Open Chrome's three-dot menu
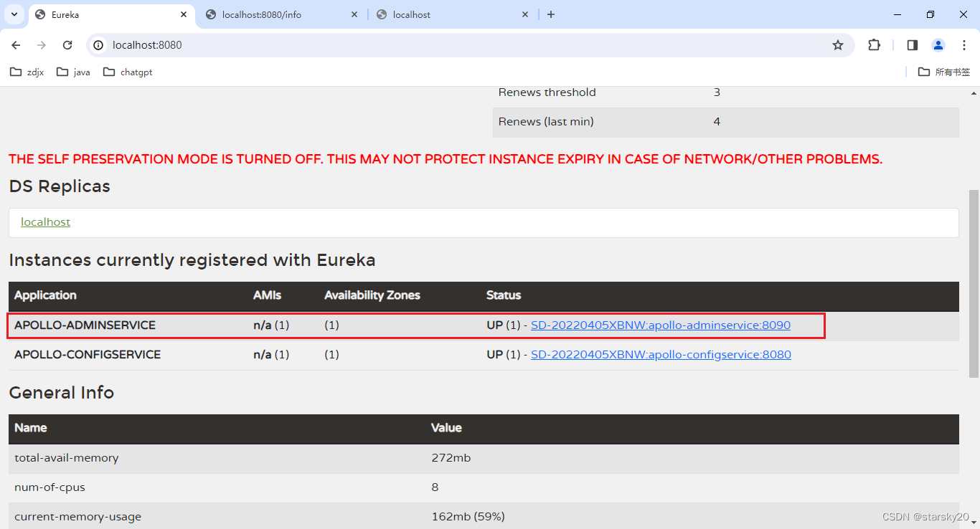This screenshot has width=980, height=529. click(964, 45)
